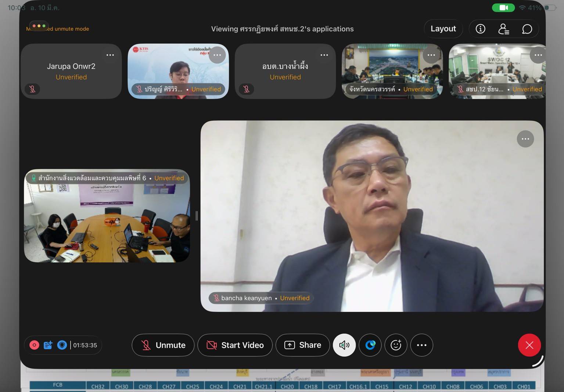
Task: Open more options in bottom toolbar
Action: (x=421, y=345)
